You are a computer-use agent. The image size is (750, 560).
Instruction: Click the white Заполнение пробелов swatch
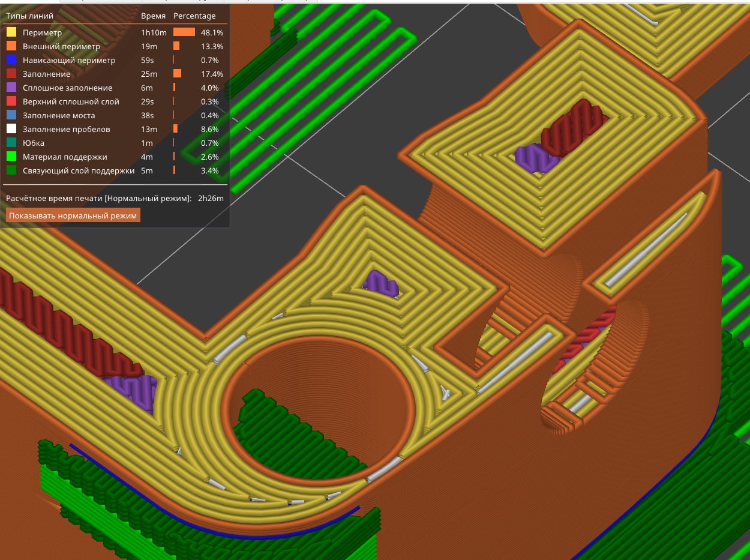click(x=11, y=129)
